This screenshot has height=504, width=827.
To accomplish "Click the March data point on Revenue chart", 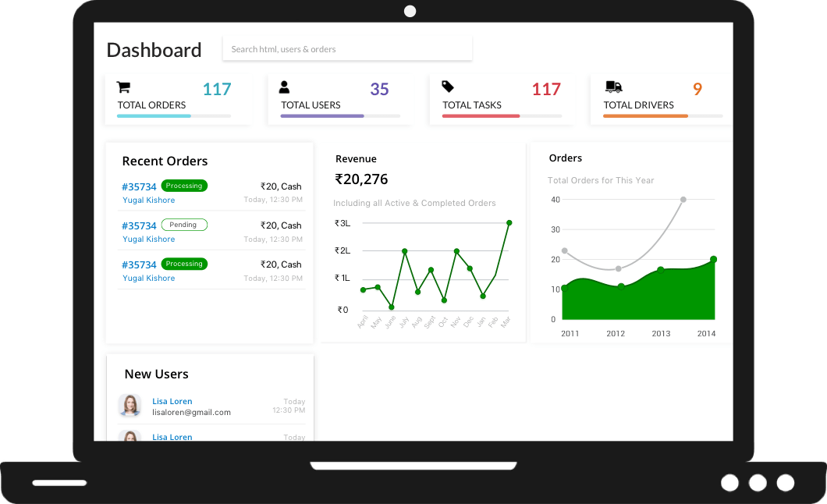I will (508, 222).
